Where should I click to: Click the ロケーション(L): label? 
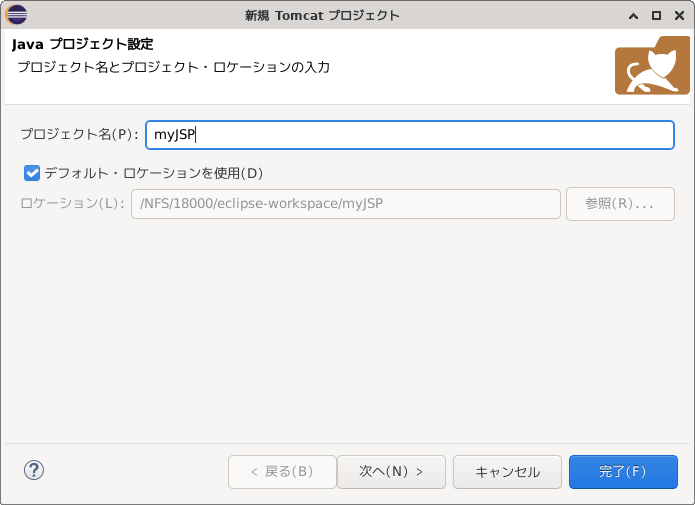[73, 203]
